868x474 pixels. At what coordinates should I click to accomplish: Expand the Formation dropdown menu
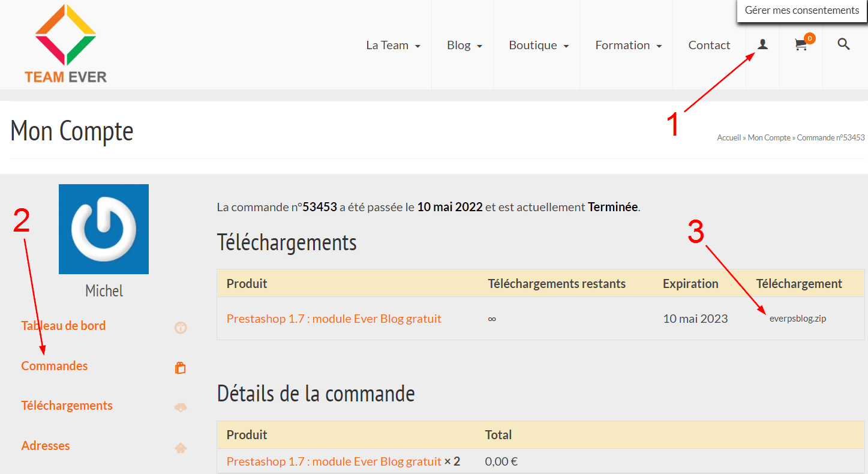(x=628, y=45)
